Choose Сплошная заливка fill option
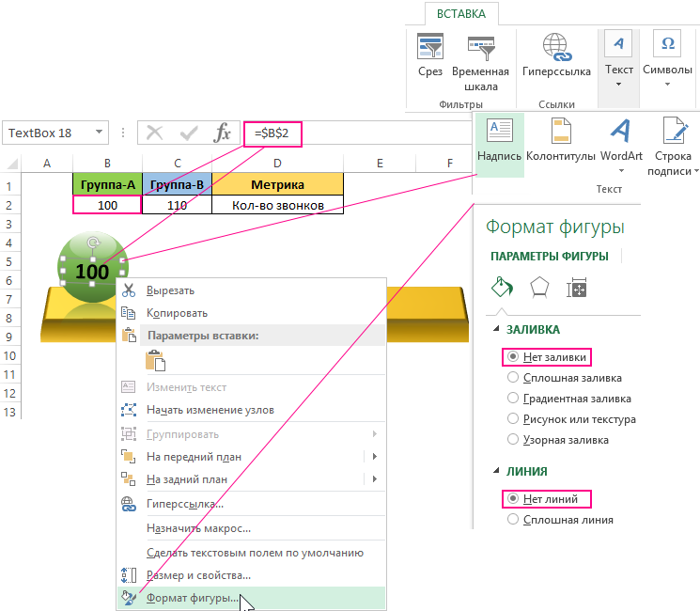700x611 pixels. pyautogui.click(x=513, y=378)
